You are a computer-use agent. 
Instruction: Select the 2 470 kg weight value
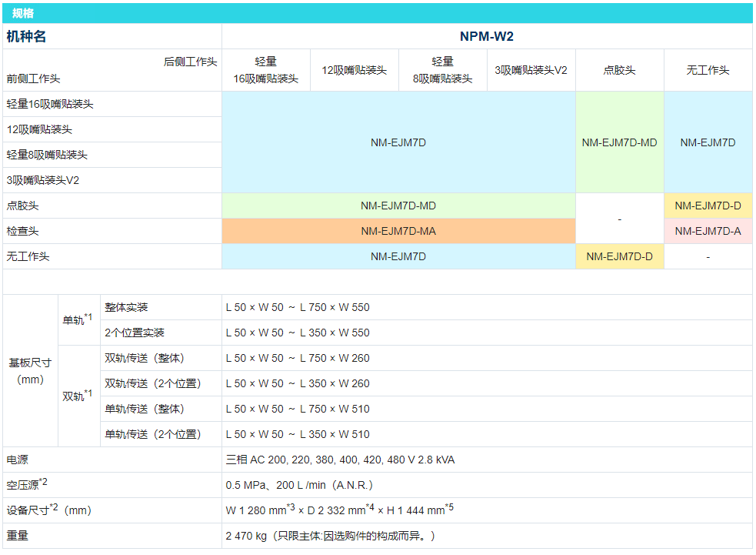coord(330,536)
